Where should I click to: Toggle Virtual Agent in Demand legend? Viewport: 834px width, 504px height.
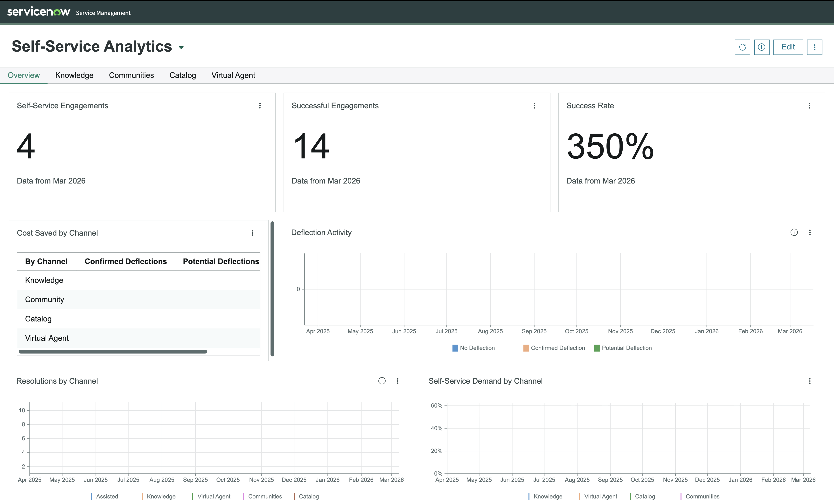(x=598, y=496)
